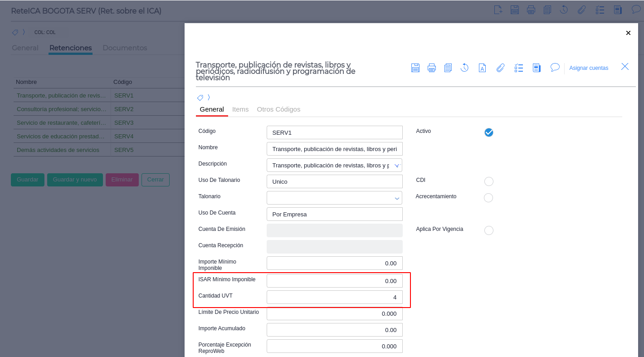
Task: Click the save diskette icon in the dialog toolbar
Action: tap(415, 68)
